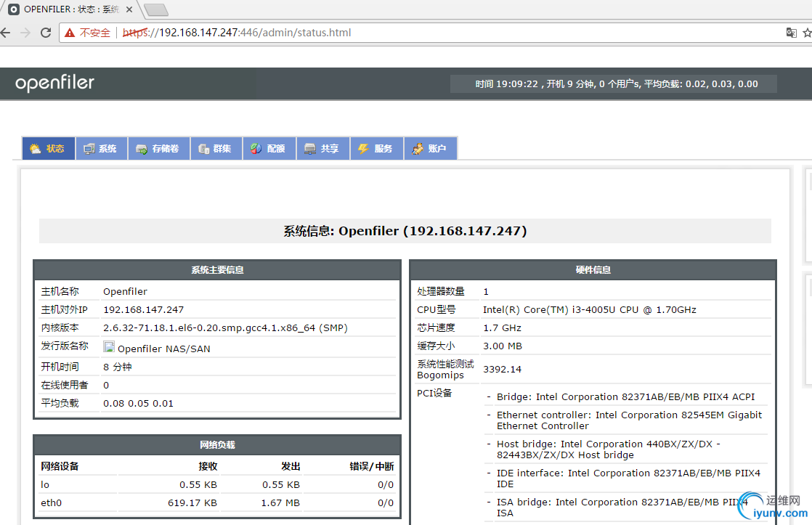Screen dimensions: 812x525
Task: Open a new browser tab
Action: click(155, 10)
